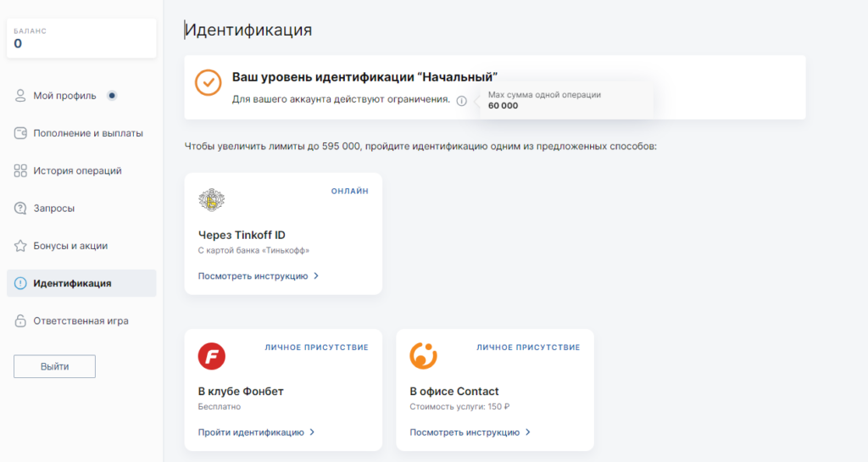Click the question bubble icon for Запросы
Screen dimensions: 868x462
[x=20, y=209]
